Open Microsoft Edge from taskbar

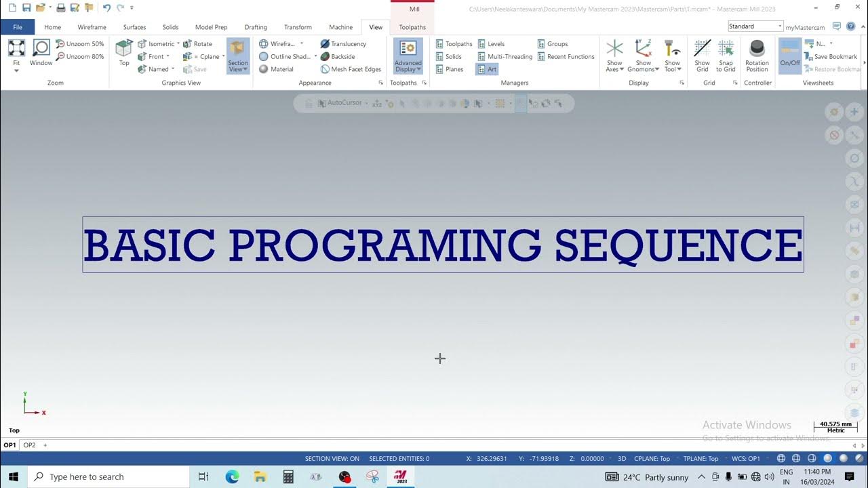[232, 477]
